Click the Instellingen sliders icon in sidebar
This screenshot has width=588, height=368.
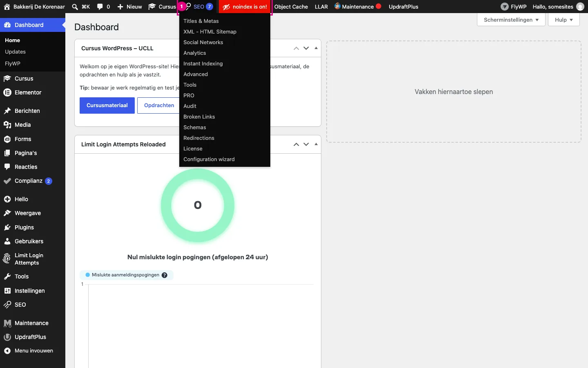[7, 291]
